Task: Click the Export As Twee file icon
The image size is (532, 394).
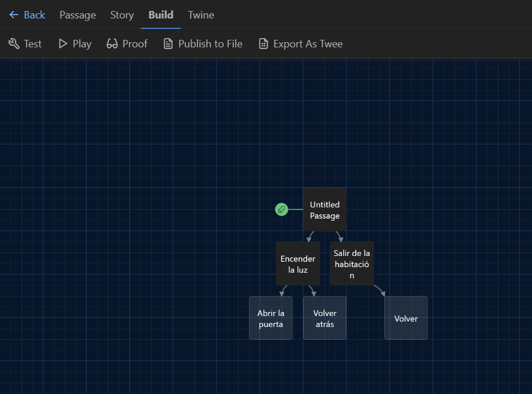Action: coord(263,44)
